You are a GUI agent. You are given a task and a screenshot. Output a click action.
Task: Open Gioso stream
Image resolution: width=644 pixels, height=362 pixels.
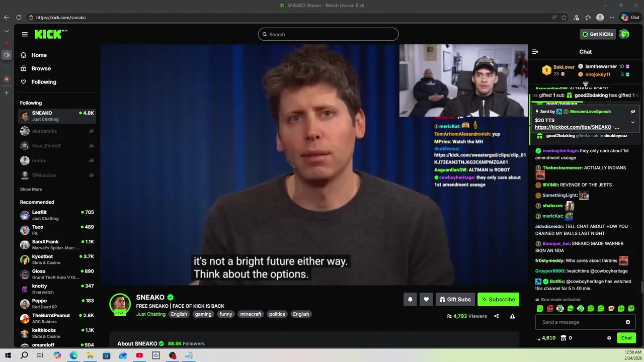click(x=57, y=274)
